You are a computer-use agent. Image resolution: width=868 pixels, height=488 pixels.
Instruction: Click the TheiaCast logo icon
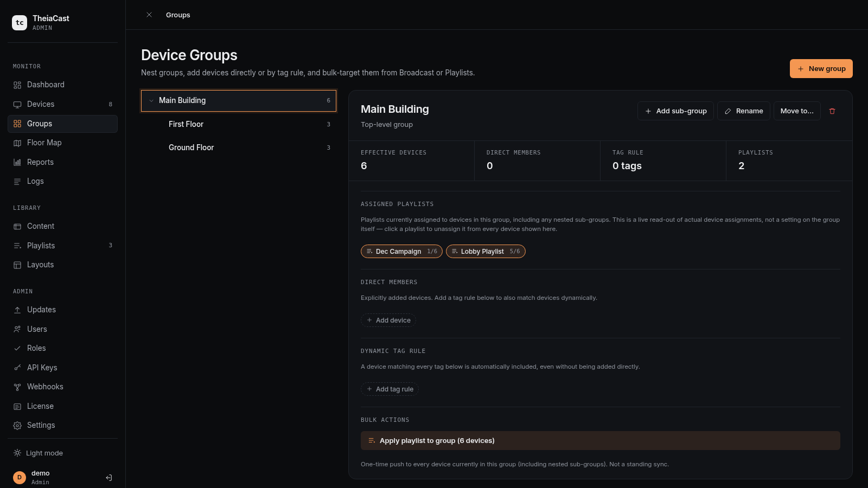pos(20,22)
